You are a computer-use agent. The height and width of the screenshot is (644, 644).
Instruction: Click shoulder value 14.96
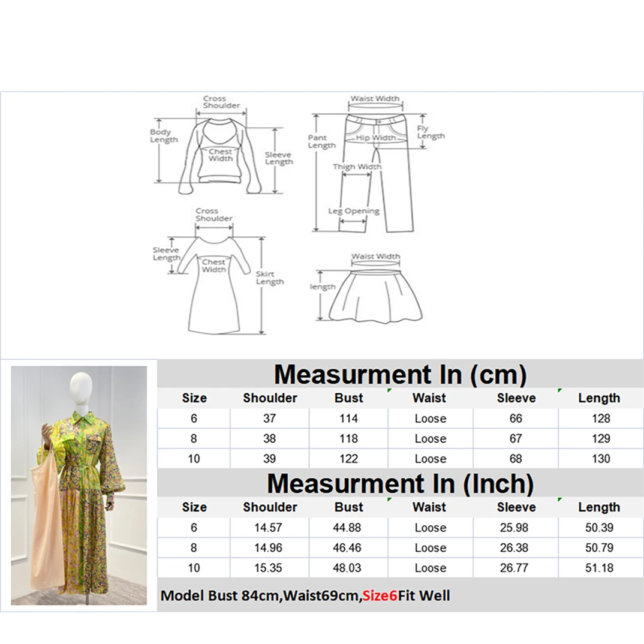[x=268, y=548]
